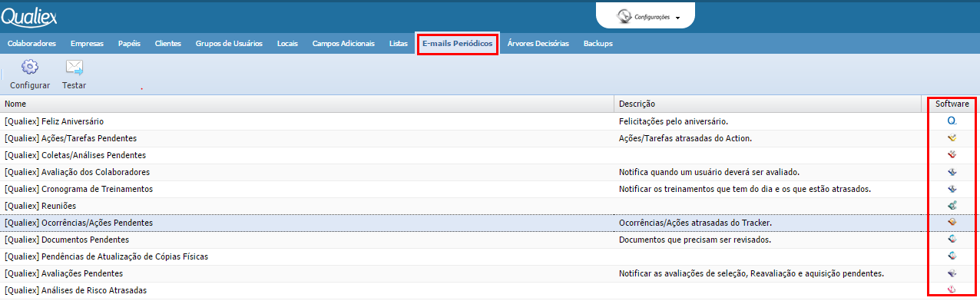Select row [Qualiex] Análises de Risco Atrasadas
This screenshot has height=301, width=980.
tap(490, 290)
